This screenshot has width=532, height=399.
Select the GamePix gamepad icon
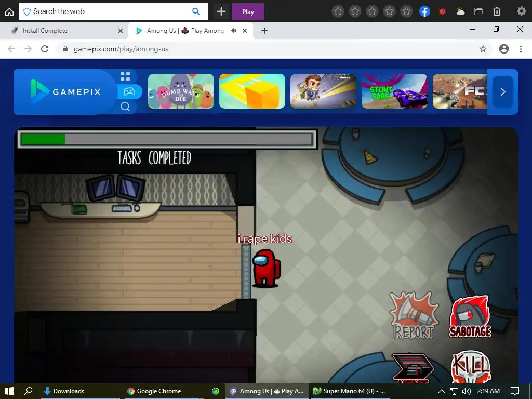click(x=129, y=91)
